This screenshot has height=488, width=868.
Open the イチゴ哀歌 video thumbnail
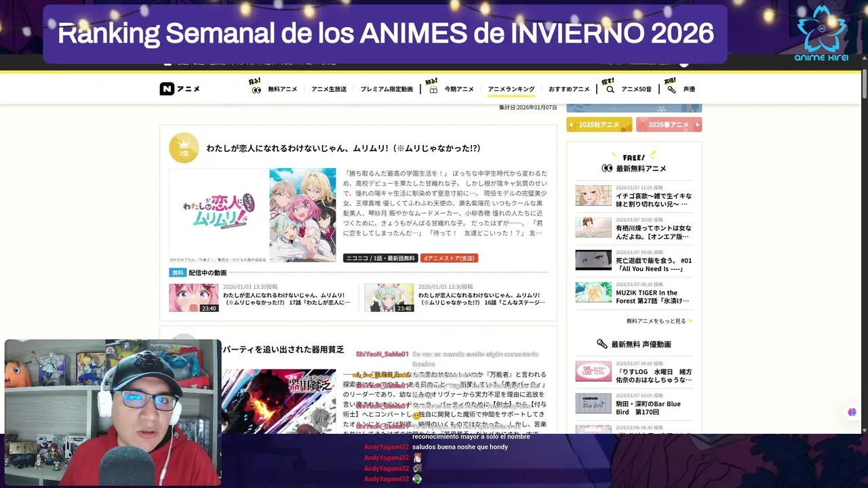click(x=593, y=195)
